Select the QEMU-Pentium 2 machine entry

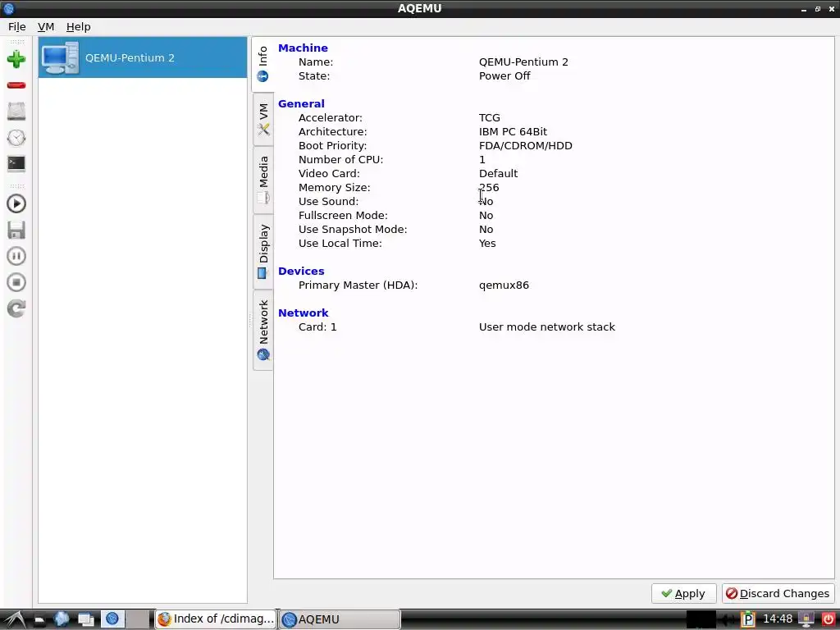tap(143, 58)
